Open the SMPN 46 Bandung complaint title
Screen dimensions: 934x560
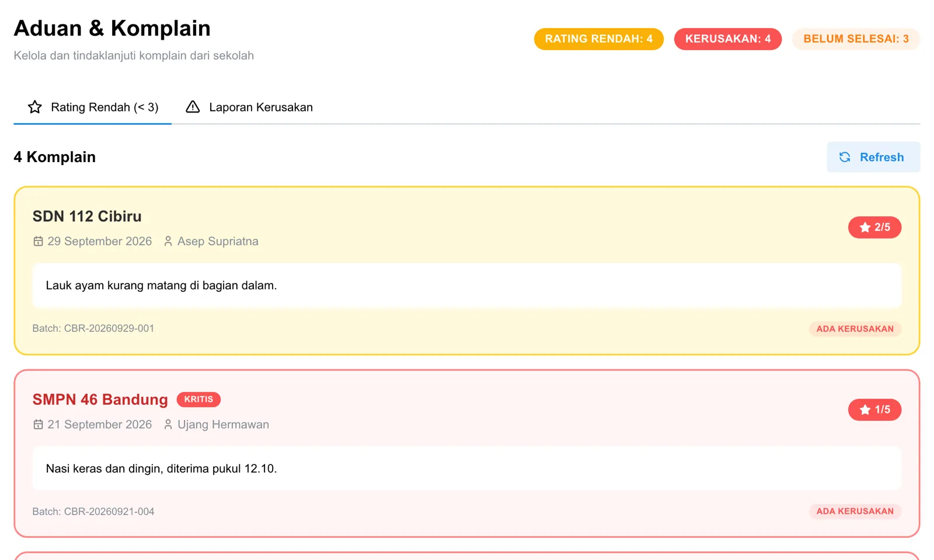click(x=100, y=400)
